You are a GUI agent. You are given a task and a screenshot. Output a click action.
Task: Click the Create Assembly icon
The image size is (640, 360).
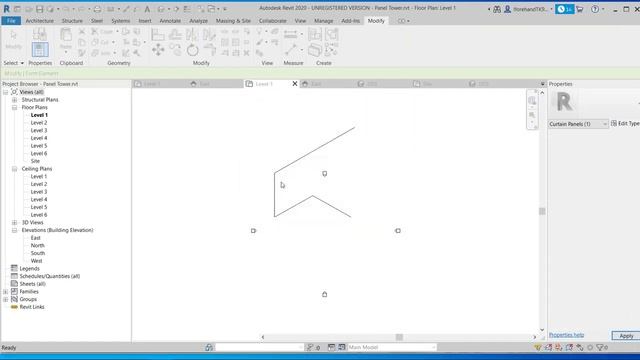pos(315,35)
